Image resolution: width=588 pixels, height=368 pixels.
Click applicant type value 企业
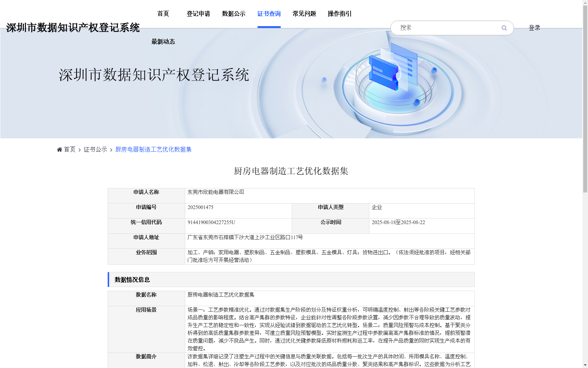click(x=377, y=207)
